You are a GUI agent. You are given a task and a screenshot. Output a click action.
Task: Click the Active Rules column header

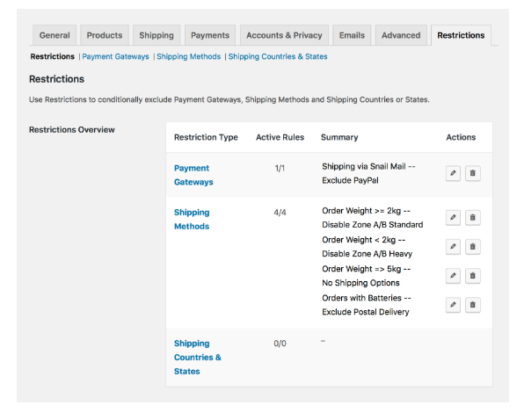(280, 137)
